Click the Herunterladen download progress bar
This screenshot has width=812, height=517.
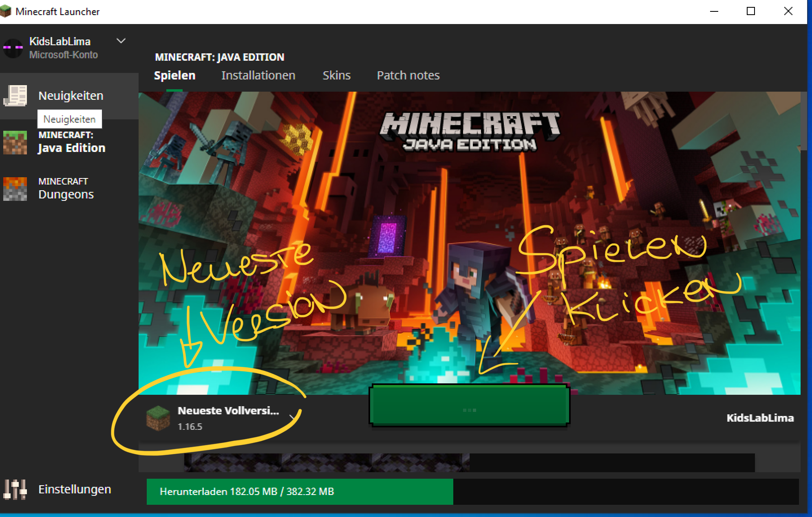300,492
